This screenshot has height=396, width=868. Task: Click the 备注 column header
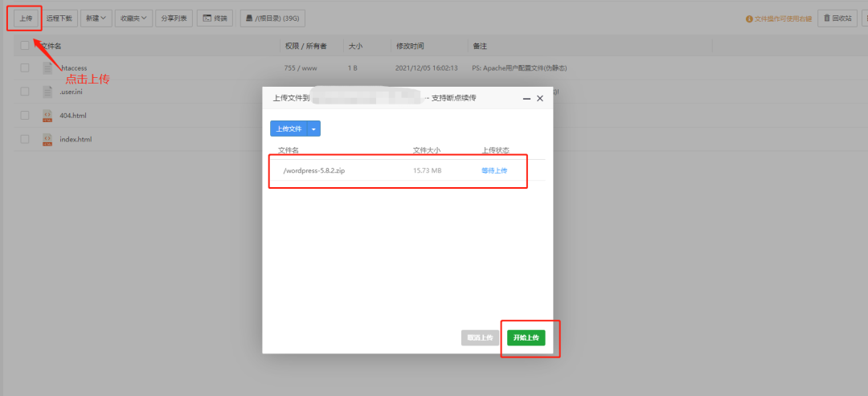479,46
